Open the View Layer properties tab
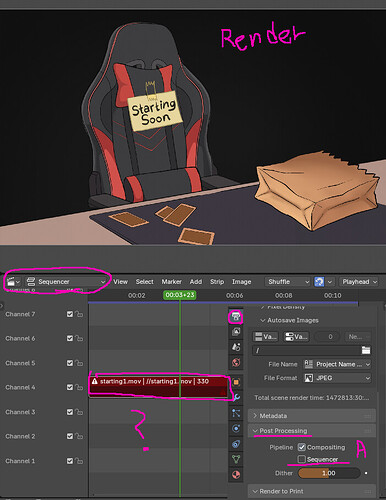 point(236,331)
